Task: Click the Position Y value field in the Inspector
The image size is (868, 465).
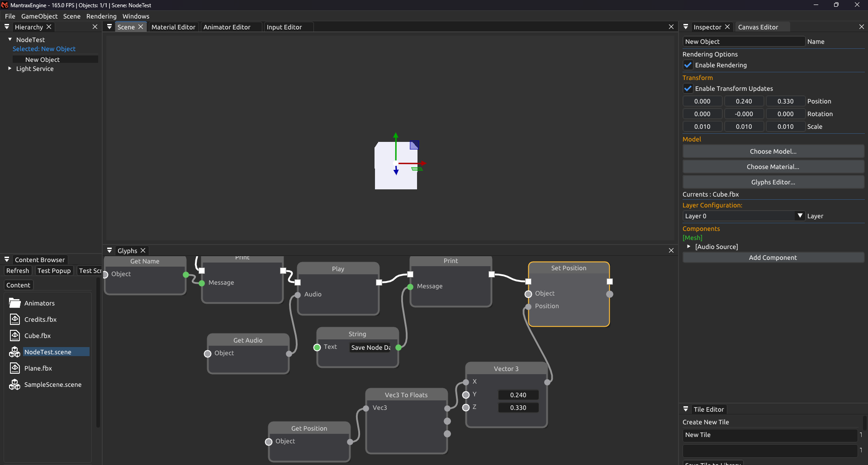Action: pos(744,101)
